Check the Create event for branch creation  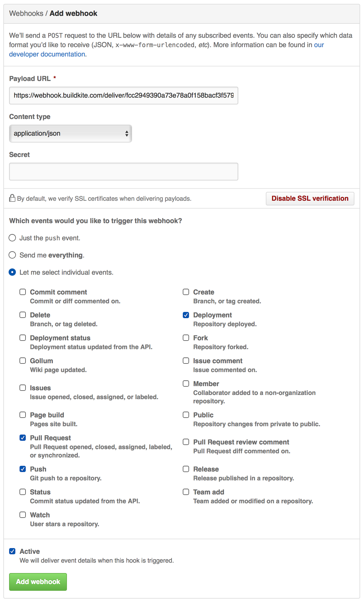(x=186, y=292)
